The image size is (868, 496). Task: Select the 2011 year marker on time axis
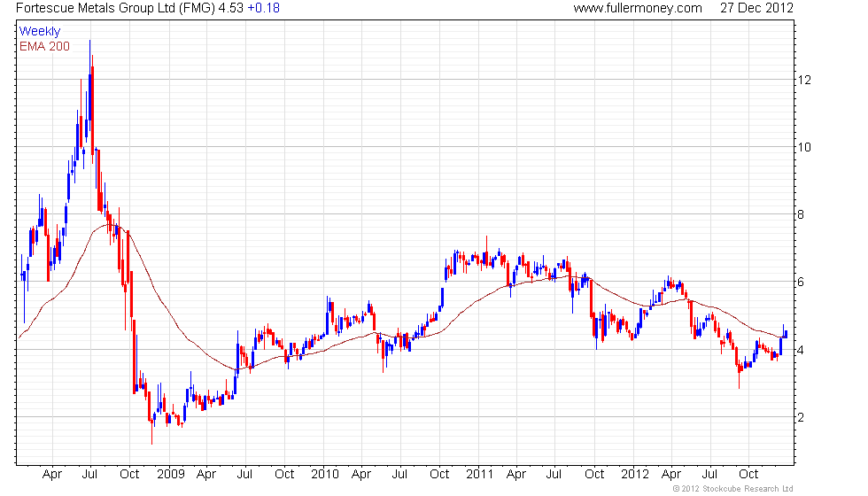(479, 474)
